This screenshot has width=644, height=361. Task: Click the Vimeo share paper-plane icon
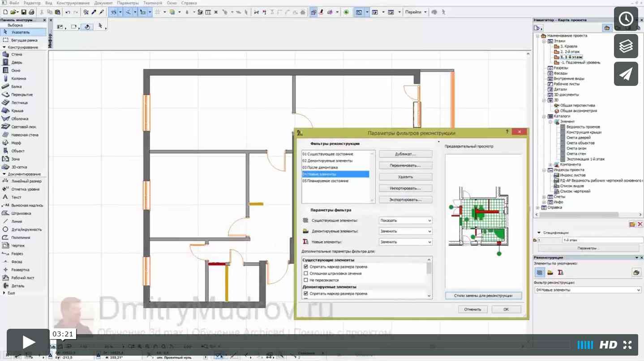[x=626, y=74]
